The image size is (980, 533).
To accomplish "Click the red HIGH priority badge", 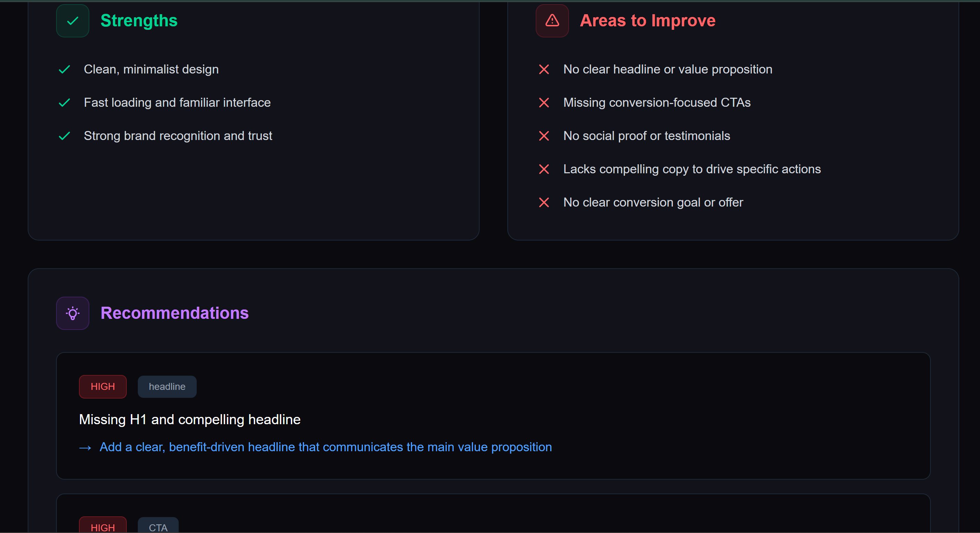I will click(x=103, y=386).
